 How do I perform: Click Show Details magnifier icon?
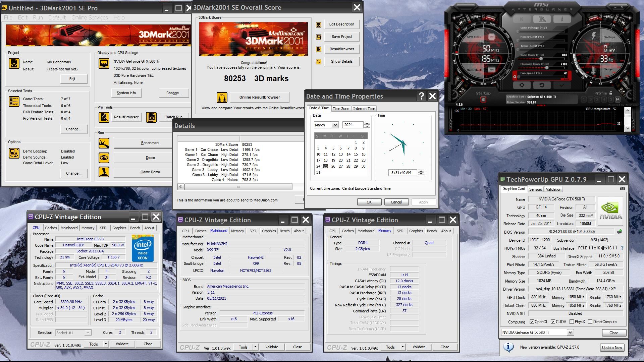318,62
